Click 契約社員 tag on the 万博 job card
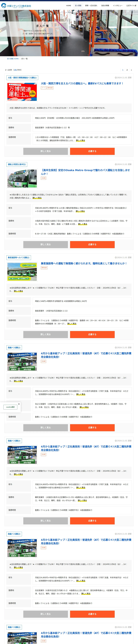Viewport: 138px width, 644px height. tap(50, 88)
